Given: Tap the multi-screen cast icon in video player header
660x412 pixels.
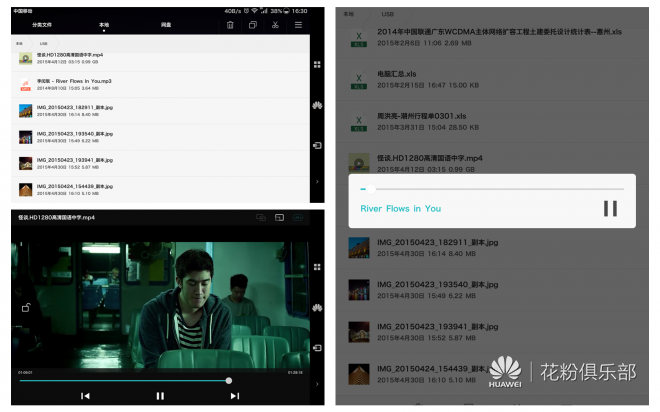Looking at the screenshot, I should point(261,218).
